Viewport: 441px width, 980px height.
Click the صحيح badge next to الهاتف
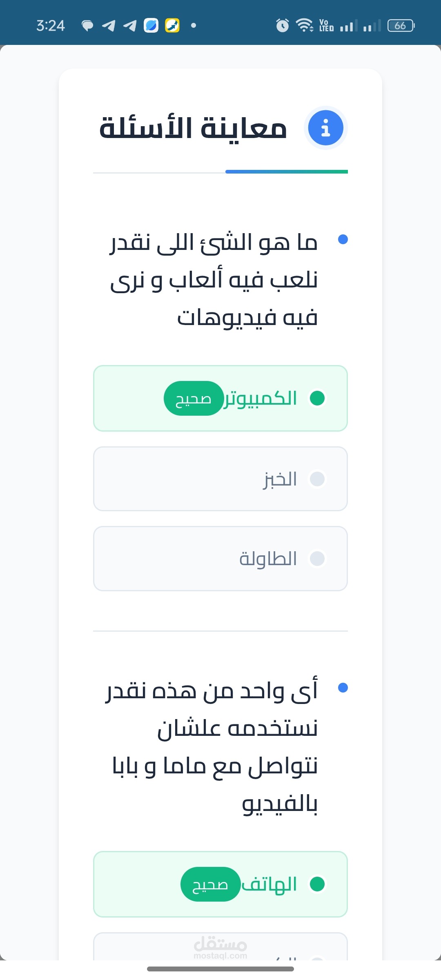click(210, 884)
